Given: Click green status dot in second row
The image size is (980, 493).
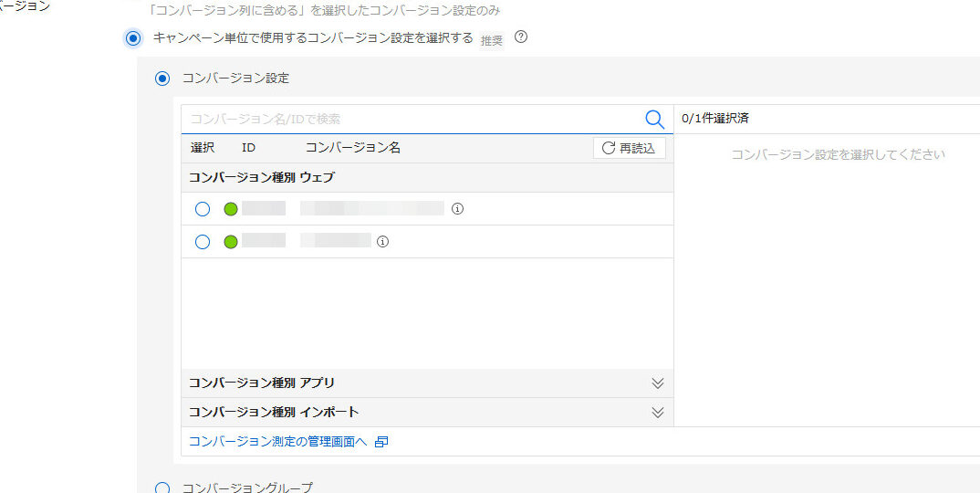Looking at the screenshot, I should [231, 242].
